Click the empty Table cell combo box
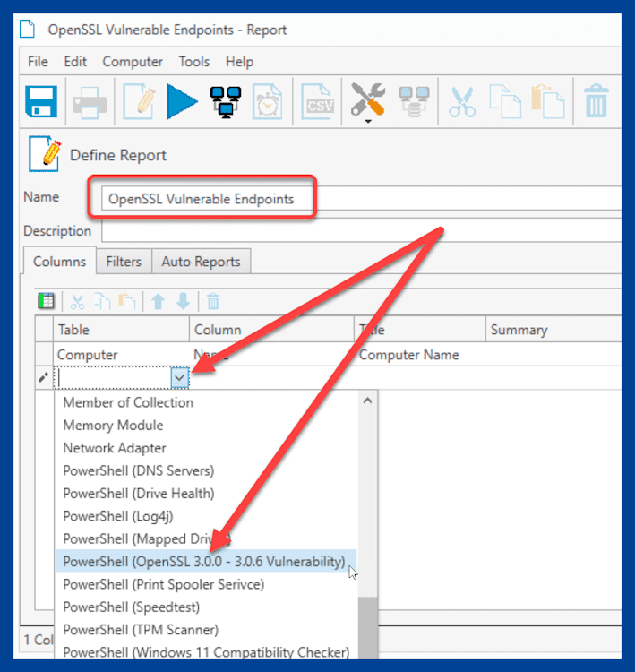 pyautogui.click(x=114, y=378)
